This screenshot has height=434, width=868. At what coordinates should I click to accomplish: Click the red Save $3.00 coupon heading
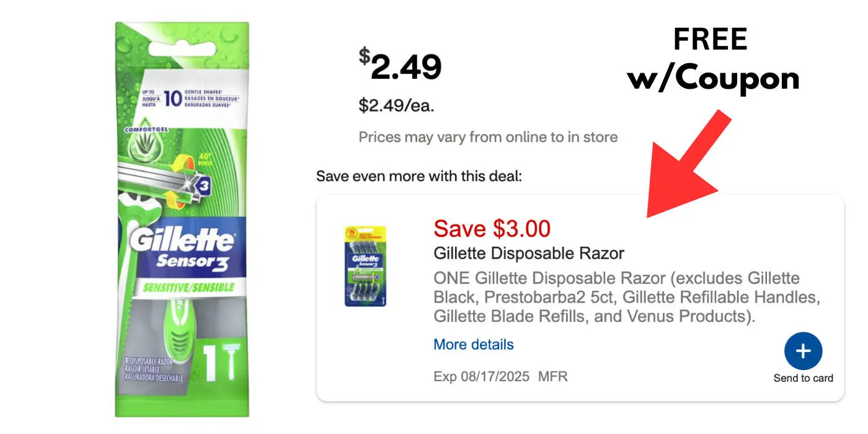(492, 229)
